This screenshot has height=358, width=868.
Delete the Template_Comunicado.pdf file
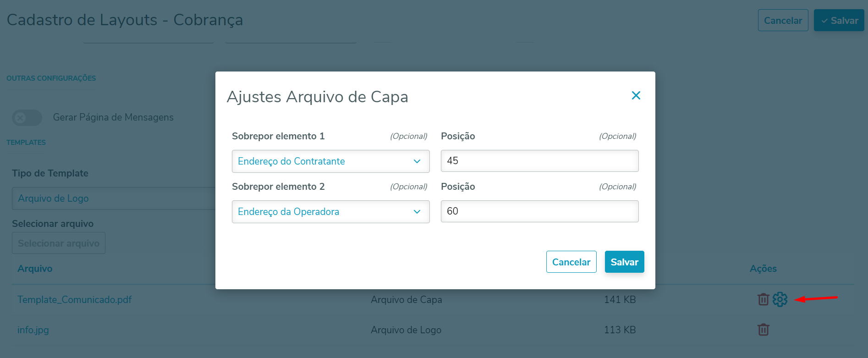pyautogui.click(x=763, y=299)
